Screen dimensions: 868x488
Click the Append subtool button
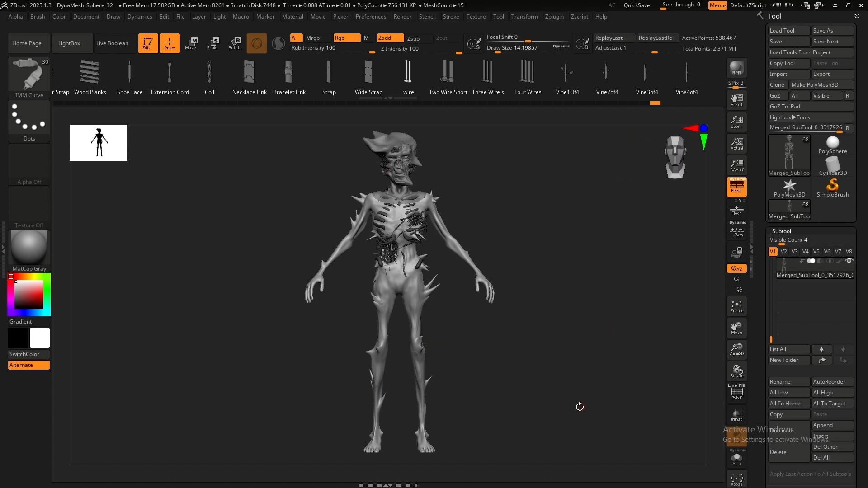(x=832, y=425)
